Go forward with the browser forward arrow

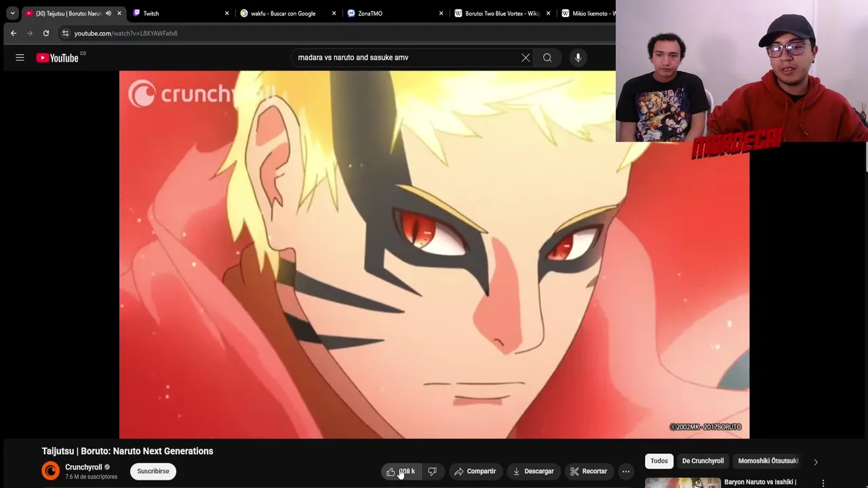(30, 33)
